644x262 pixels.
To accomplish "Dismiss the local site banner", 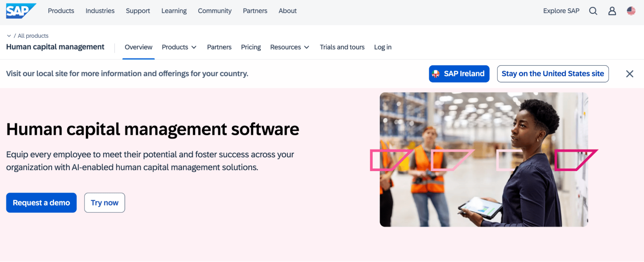I will [630, 74].
